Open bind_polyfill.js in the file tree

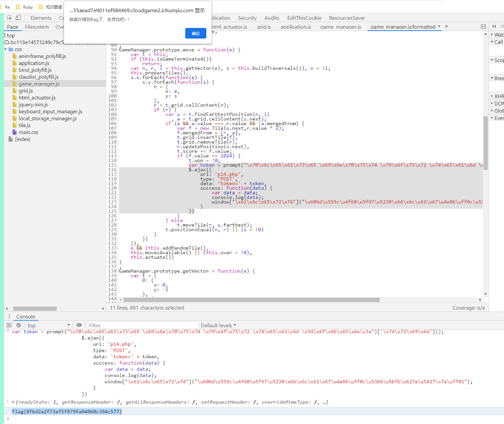pyautogui.click(x=35, y=70)
